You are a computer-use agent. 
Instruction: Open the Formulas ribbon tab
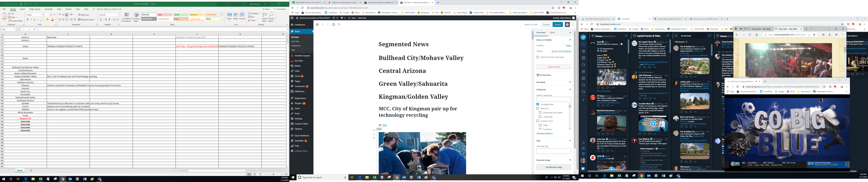(49, 9)
